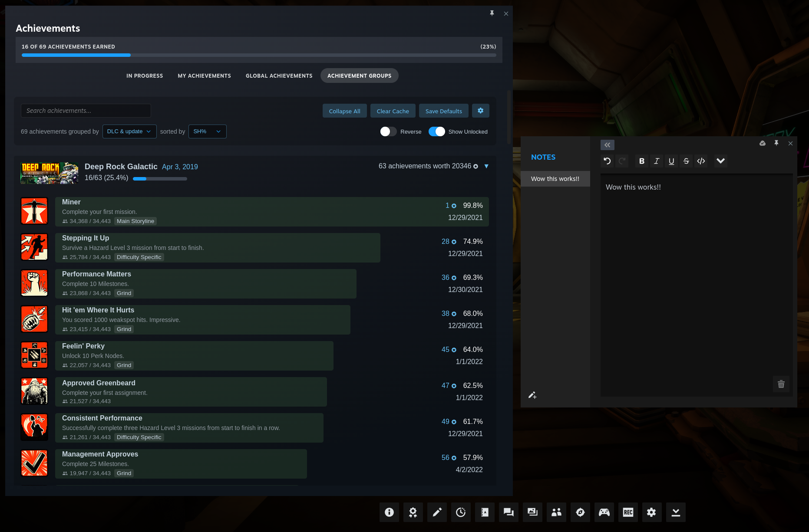Click the Clear Cache button

click(393, 111)
